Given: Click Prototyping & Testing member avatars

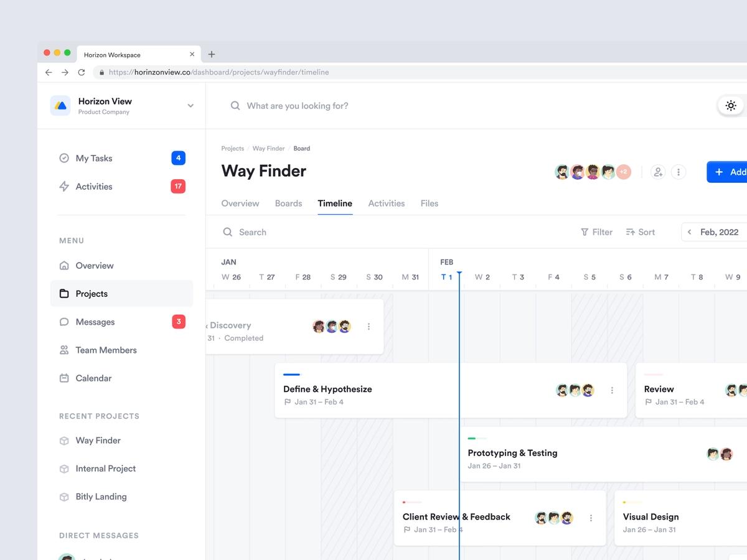Looking at the screenshot, I should [x=720, y=454].
